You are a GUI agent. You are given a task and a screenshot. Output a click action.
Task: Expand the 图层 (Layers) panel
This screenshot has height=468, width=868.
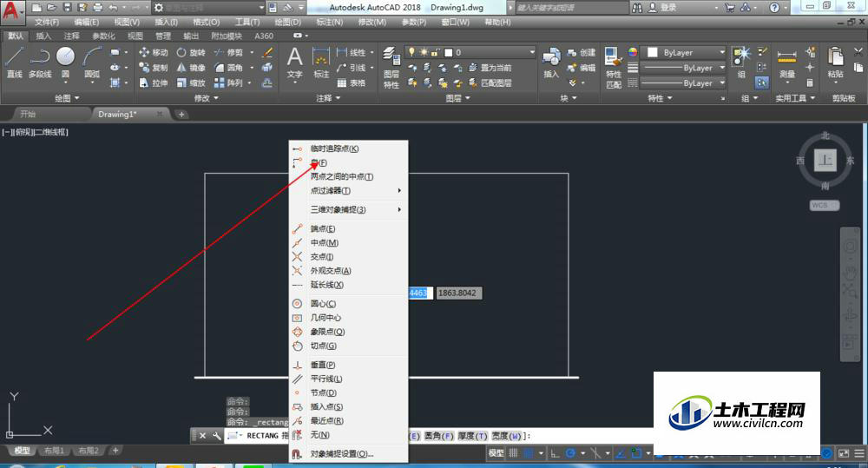[x=457, y=98]
